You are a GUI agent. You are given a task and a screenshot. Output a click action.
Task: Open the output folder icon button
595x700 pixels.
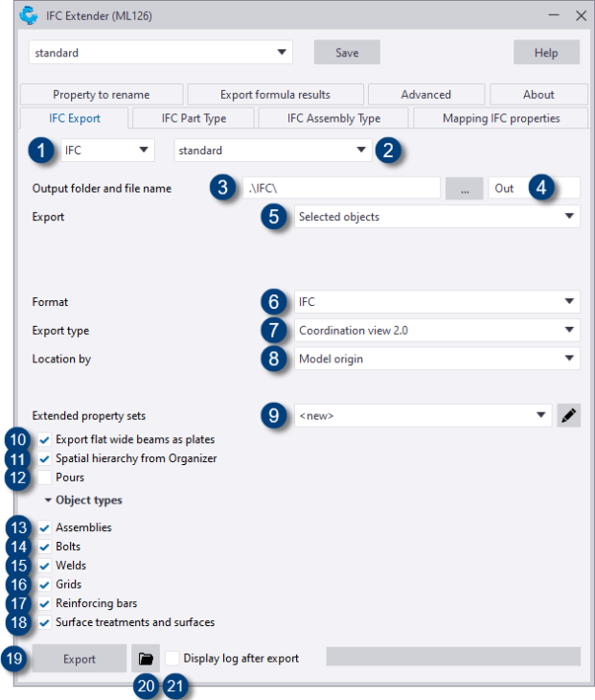[146, 659]
